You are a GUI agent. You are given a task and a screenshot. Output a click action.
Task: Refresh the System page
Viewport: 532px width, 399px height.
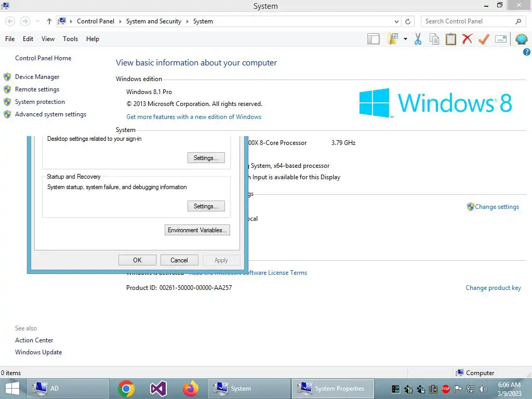[408, 21]
